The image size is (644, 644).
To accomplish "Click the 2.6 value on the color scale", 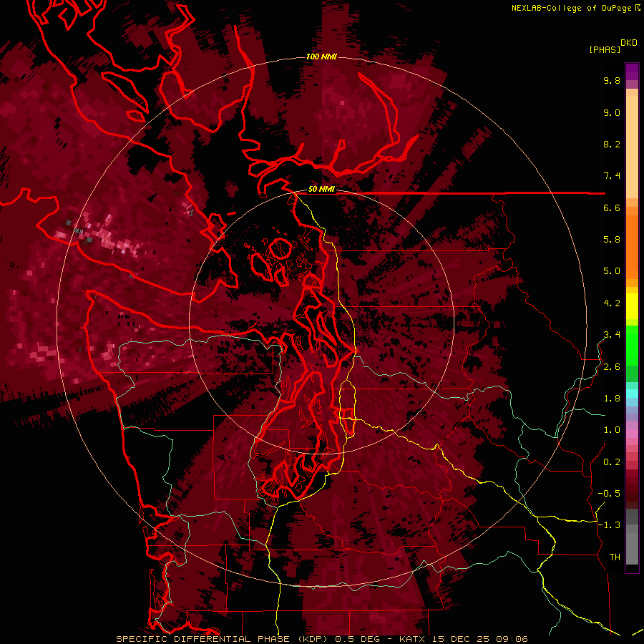I will [x=612, y=367].
